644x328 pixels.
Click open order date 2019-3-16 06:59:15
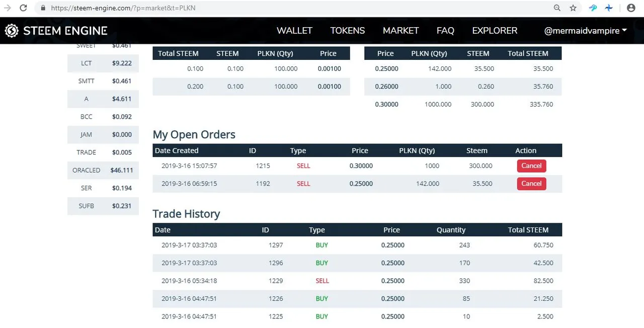tap(189, 184)
